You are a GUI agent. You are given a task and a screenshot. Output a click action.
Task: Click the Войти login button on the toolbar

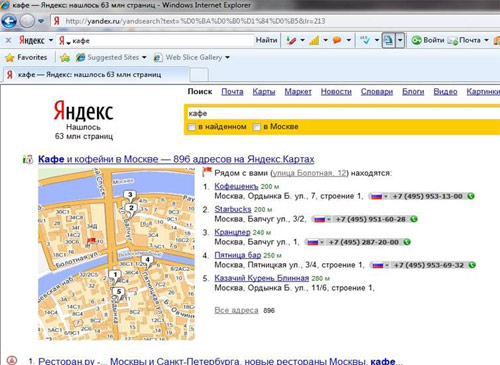coord(428,40)
